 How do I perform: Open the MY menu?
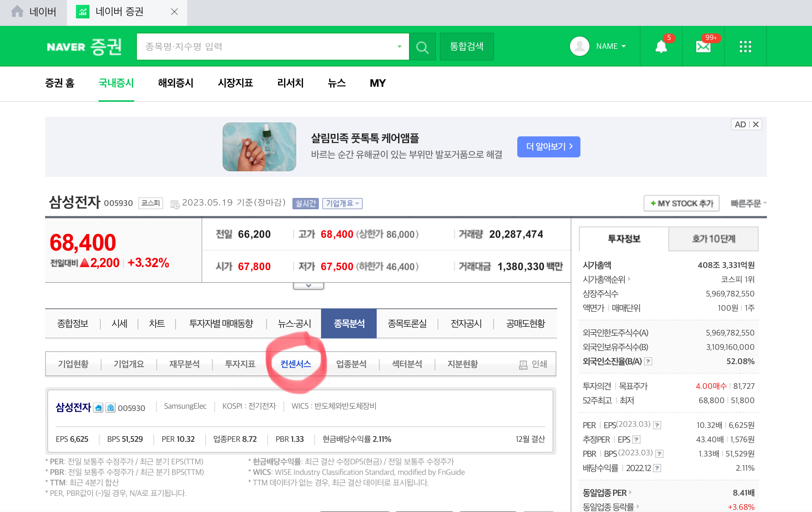[x=378, y=83]
